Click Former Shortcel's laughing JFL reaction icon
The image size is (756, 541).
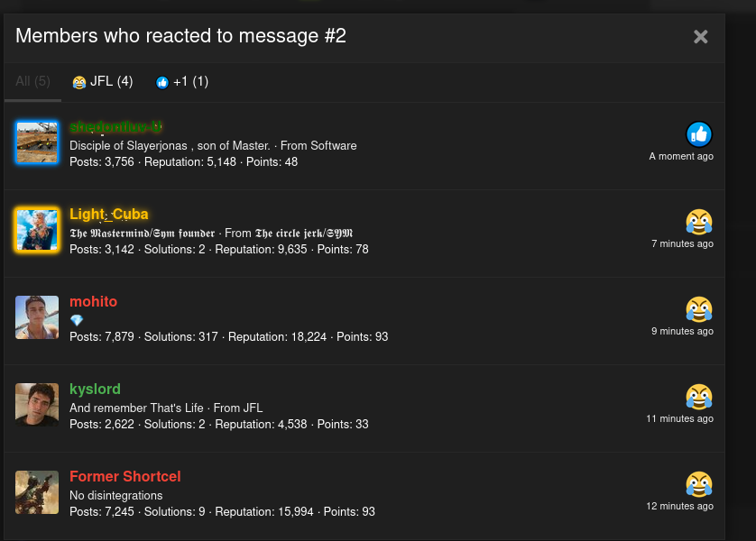[x=699, y=484]
